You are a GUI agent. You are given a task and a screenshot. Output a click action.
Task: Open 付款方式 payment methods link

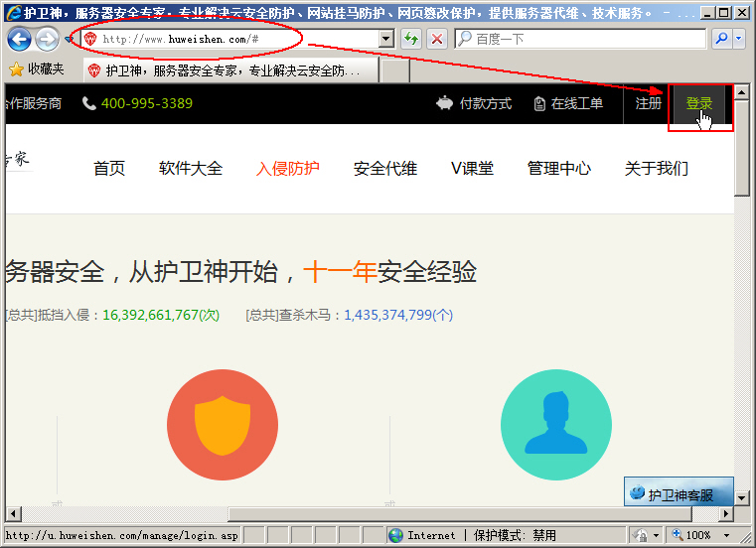pos(486,103)
